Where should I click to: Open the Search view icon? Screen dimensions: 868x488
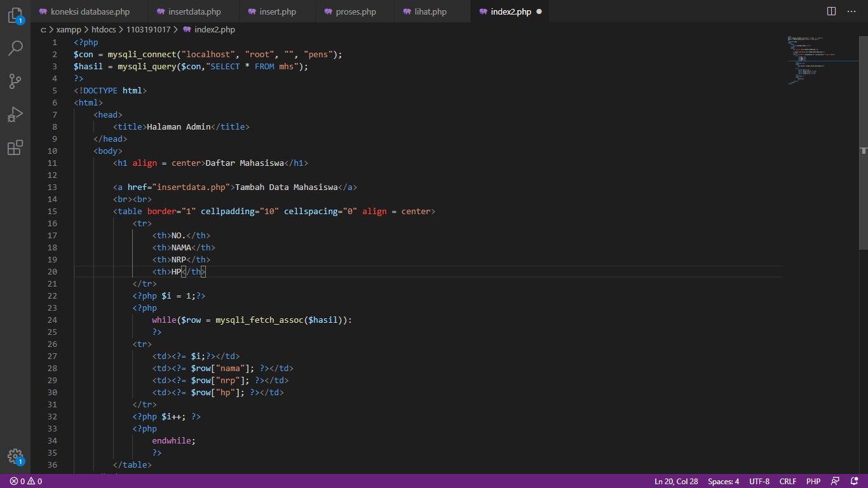[15, 48]
